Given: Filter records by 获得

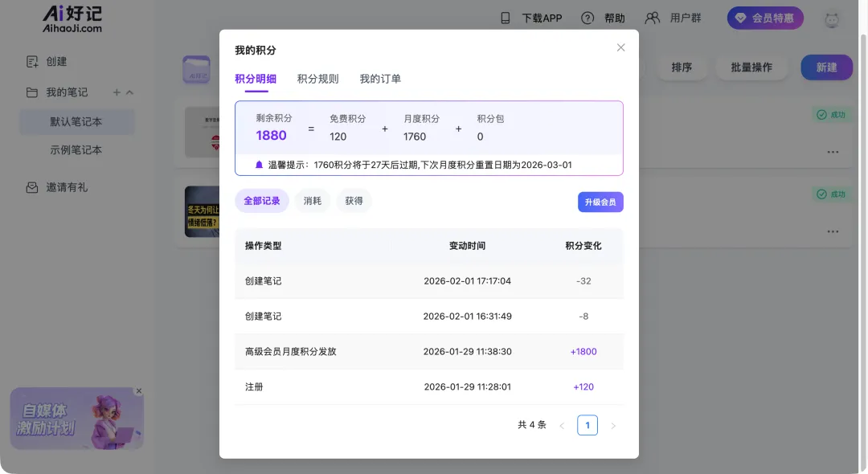Looking at the screenshot, I should pyautogui.click(x=354, y=201).
